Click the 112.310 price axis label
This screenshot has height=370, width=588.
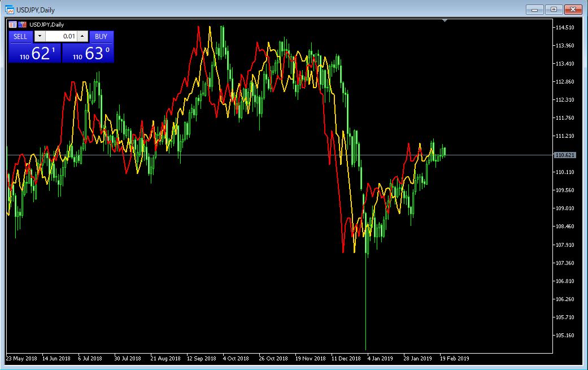pyautogui.click(x=565, y=100)
